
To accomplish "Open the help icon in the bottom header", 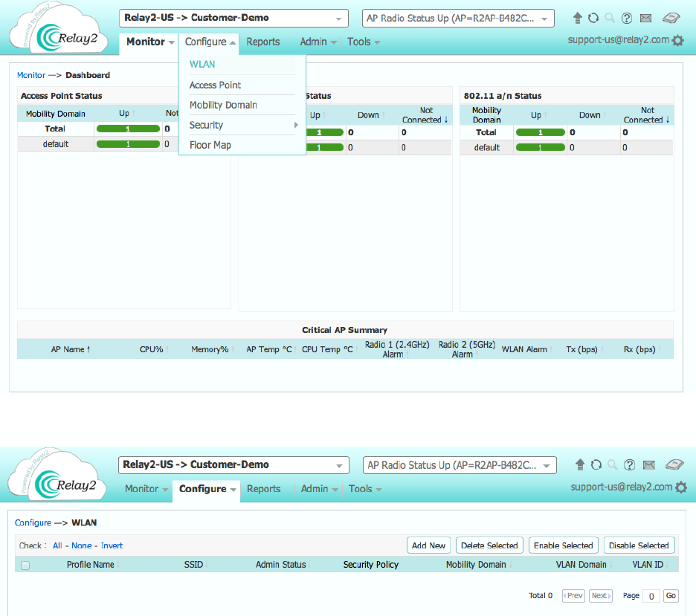I will coord(629,464).
